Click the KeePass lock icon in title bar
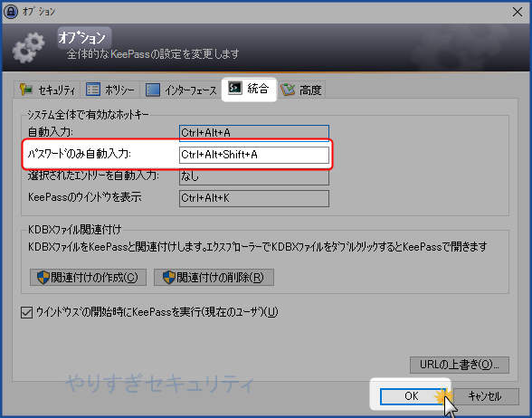 (11, 12)
